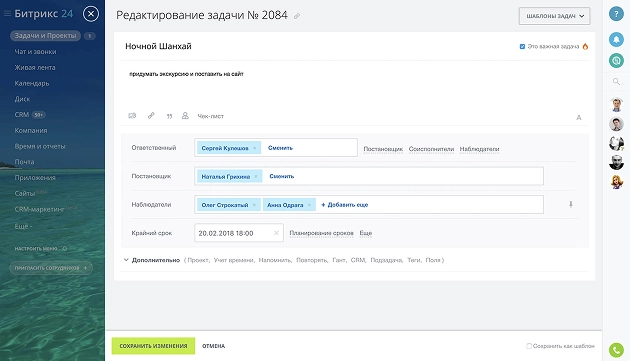Viewport: 630px width, 361px height.
Task: Clear the deadline date with the X
Action: (x=276, y=233)
